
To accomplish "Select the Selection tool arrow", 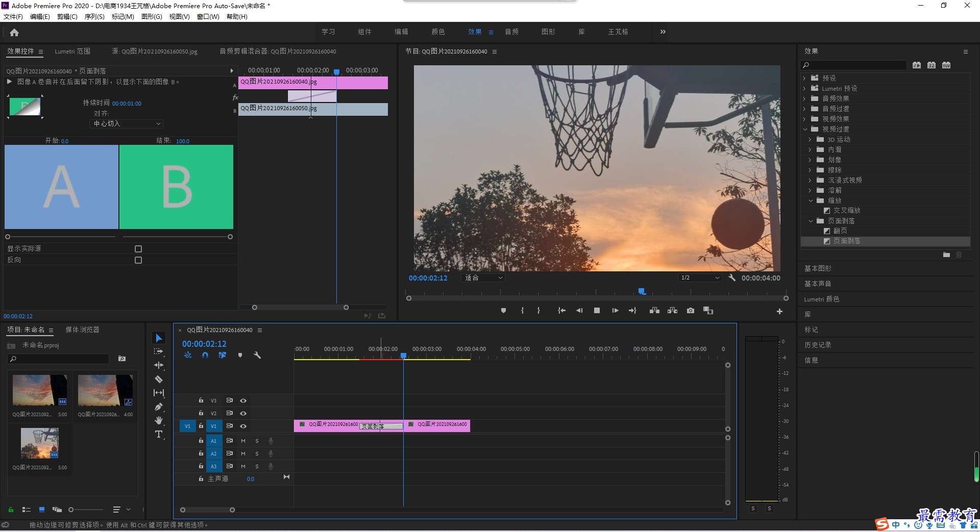I will [159, 338].
